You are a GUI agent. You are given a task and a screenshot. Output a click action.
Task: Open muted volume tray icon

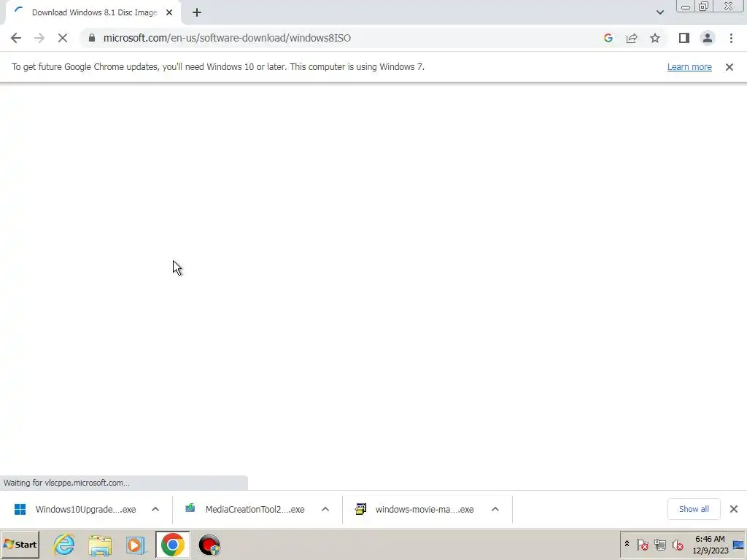point(677,544)
